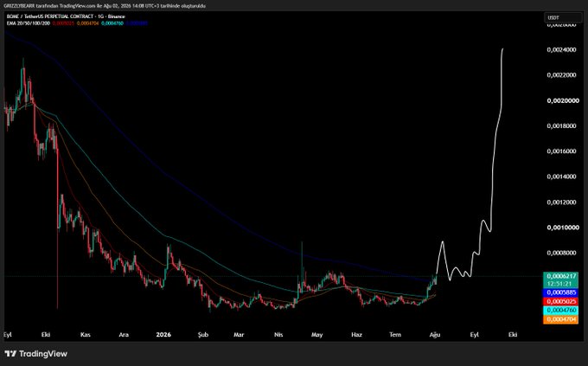Click the 0,0012000 price axis label

click(561, 202)
